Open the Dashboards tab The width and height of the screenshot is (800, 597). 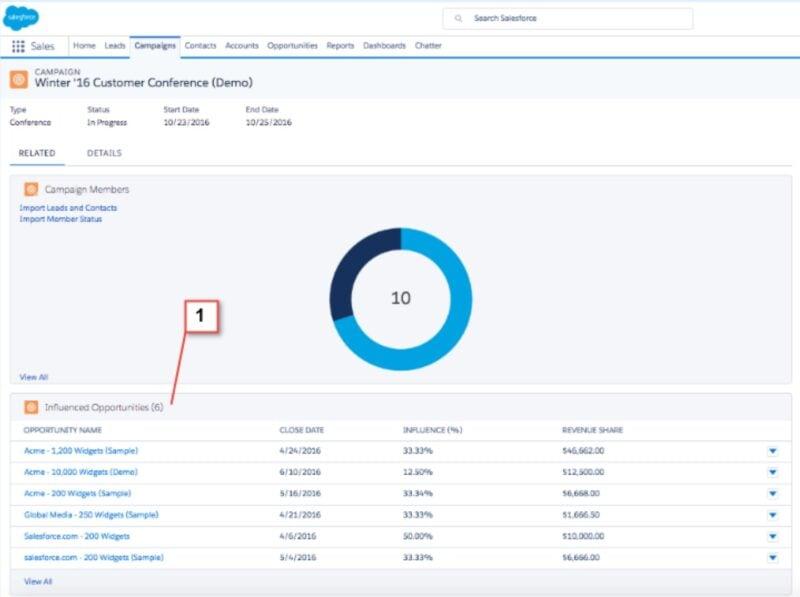(385, 45)
